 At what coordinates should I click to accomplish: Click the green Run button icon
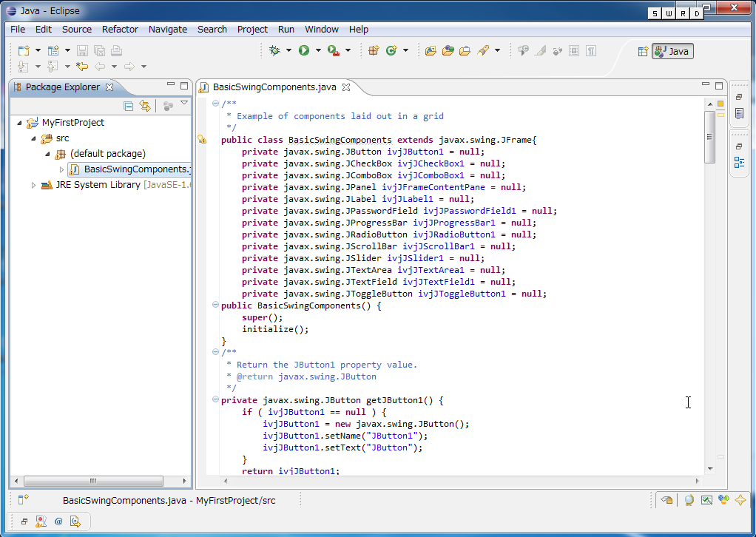(303, 50)
